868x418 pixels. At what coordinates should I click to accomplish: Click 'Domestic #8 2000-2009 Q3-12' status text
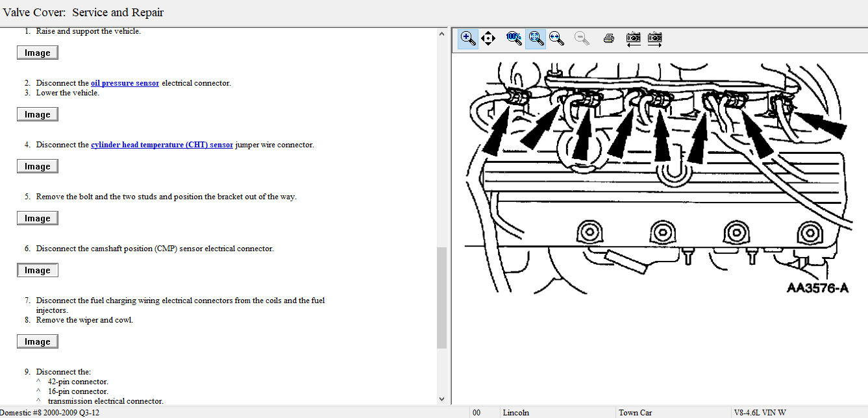tap(51, 412)
